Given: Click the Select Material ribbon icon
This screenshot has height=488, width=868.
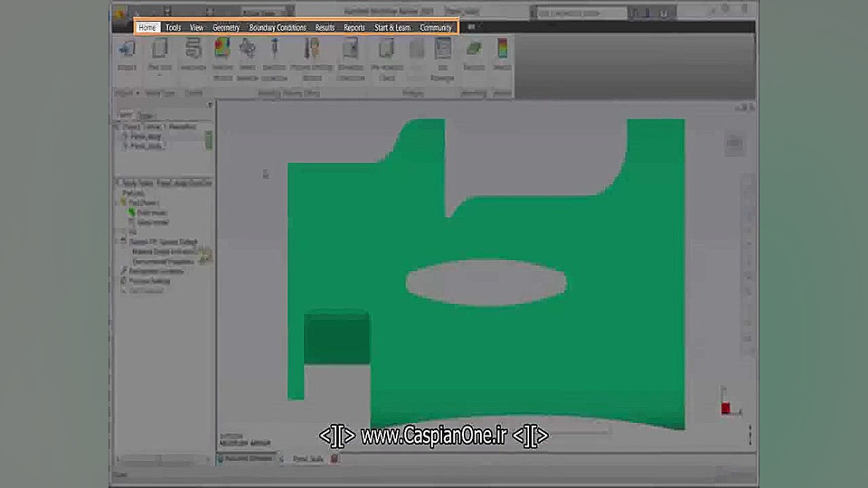Looking at the screenshot, I should coord(248,49).
